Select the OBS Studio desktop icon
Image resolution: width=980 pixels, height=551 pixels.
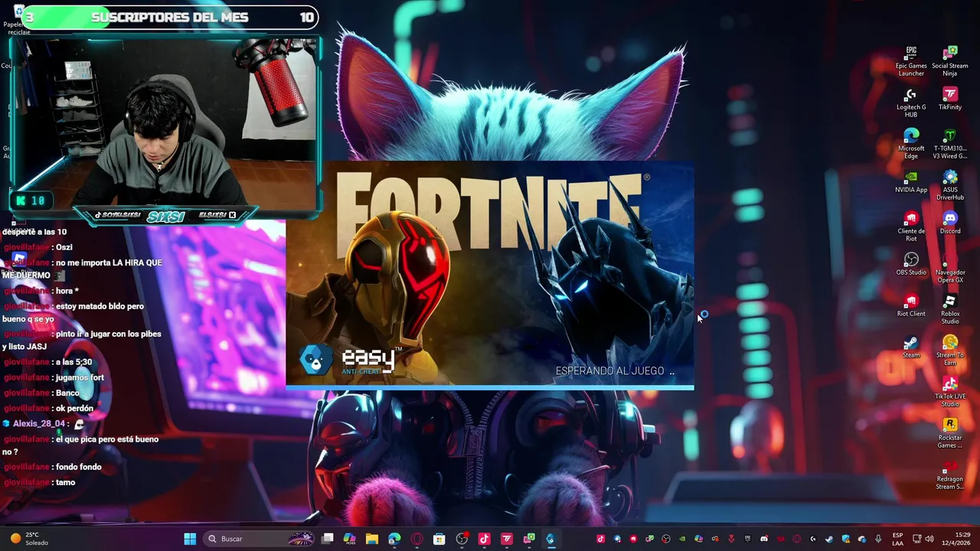911,264
